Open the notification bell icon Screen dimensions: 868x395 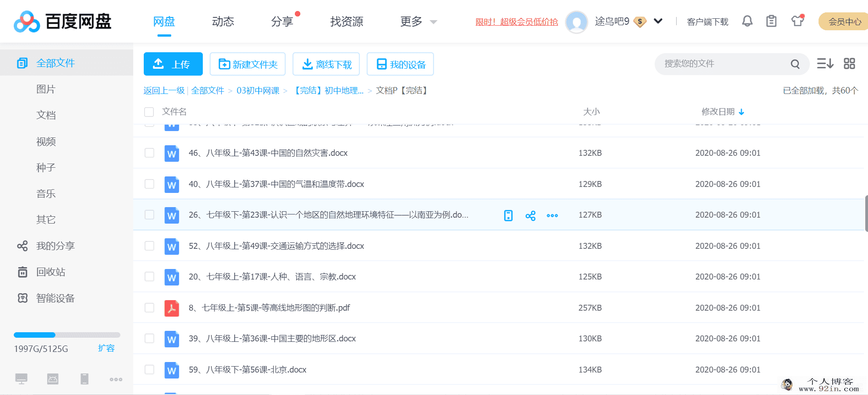[747, 21]
